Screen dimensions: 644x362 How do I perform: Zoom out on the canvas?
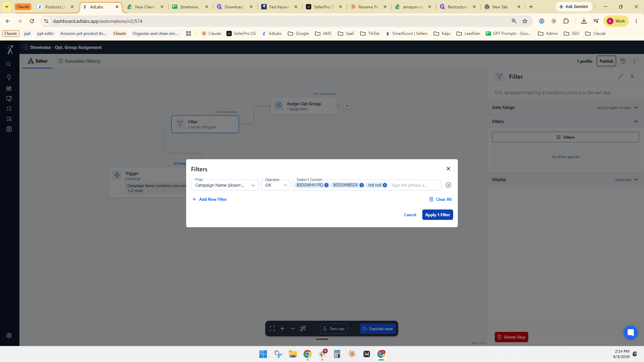(x=293, y=329)
